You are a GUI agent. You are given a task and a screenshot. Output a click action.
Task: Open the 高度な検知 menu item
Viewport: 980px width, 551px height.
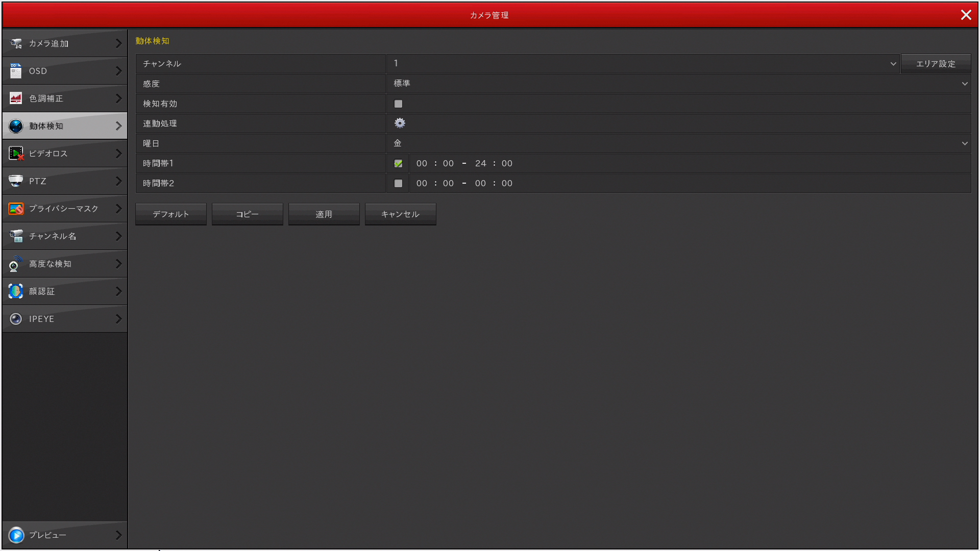click(x=65, y=264)
